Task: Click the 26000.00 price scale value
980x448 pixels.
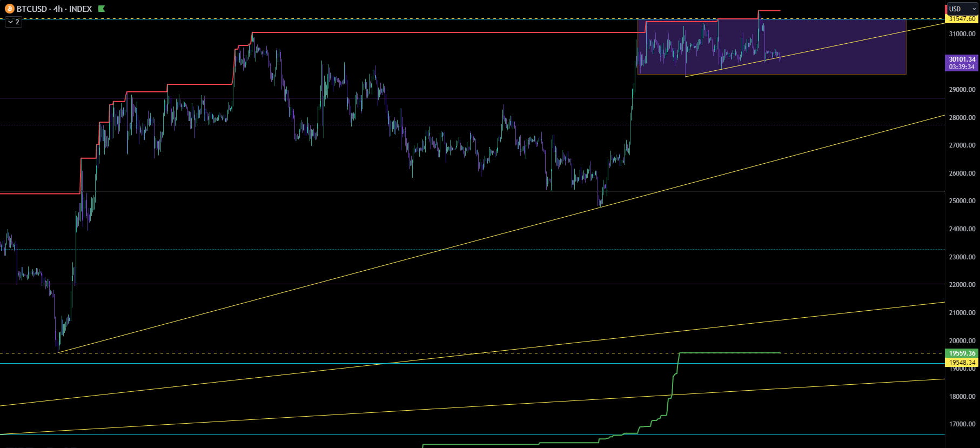Action: [962, 173]
